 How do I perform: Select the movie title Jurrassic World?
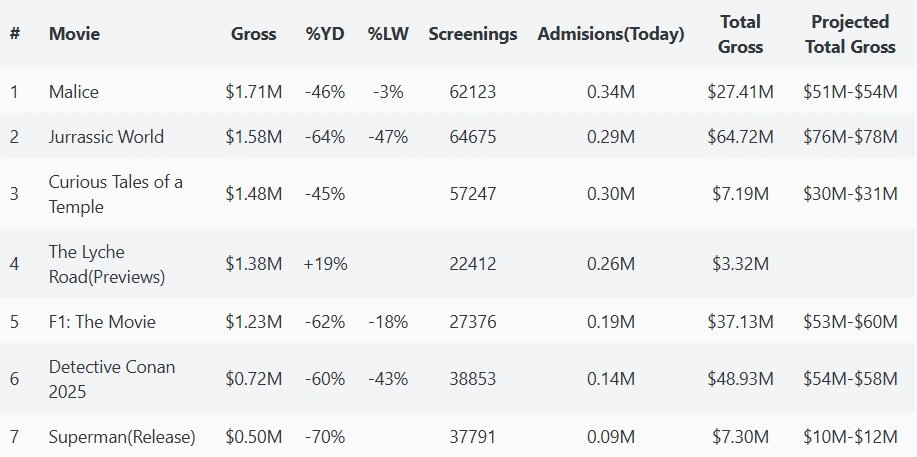(x=106, y=137)
